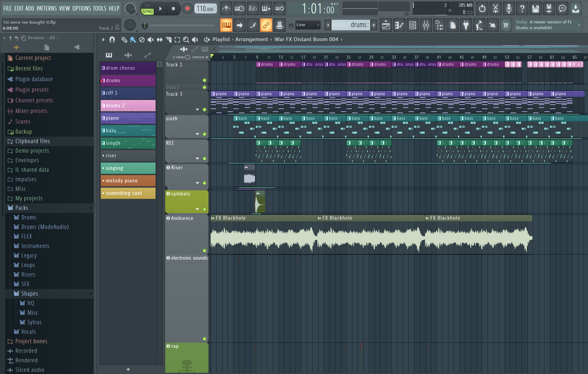Click the scissors cut icon in top toolbar

[495, 9]
